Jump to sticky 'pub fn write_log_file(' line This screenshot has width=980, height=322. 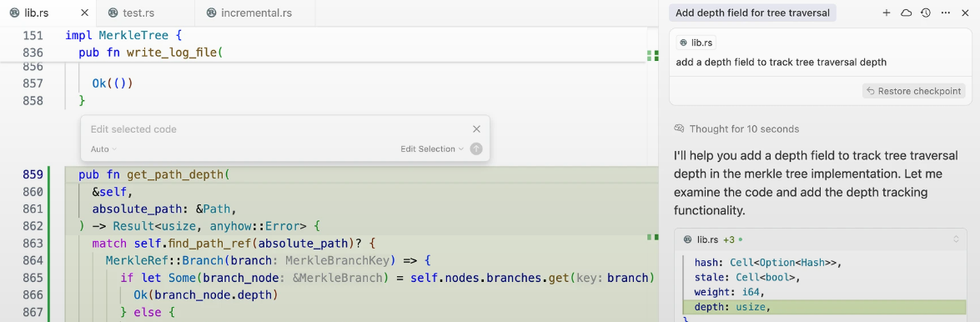pyautogui.click(x=151, y=53)
